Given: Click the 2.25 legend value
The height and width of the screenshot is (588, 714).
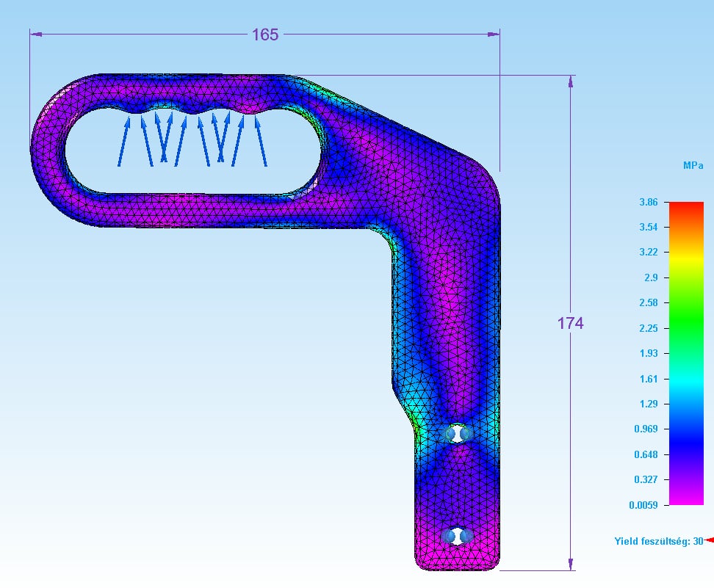Looking at the screenshot, I should coord(649,328).
